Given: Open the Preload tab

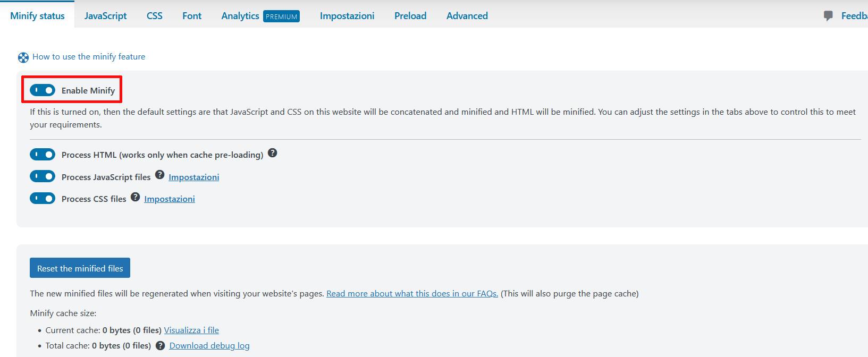Looking at the screenshot, I should 410,16.
